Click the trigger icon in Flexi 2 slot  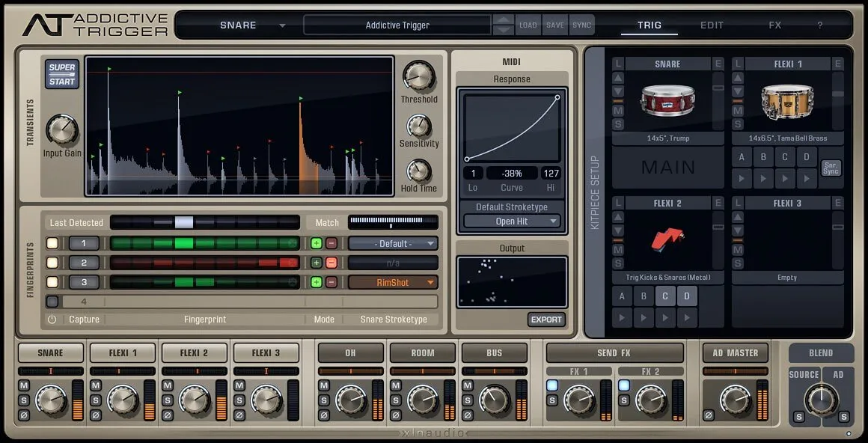coord(667,239)
